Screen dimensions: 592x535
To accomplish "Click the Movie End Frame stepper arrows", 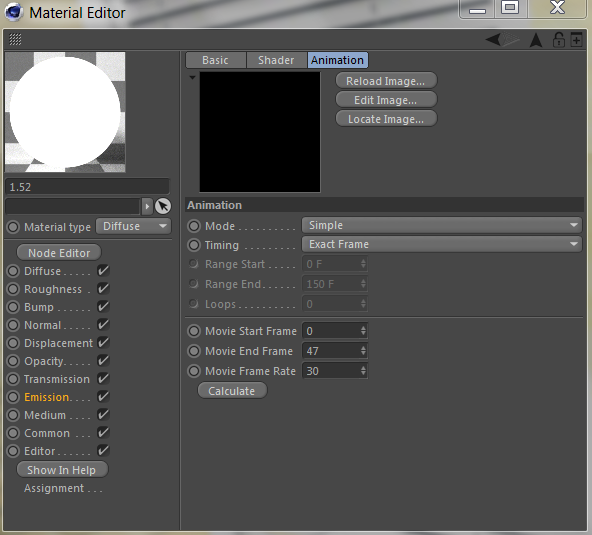I will click(363, 351).
